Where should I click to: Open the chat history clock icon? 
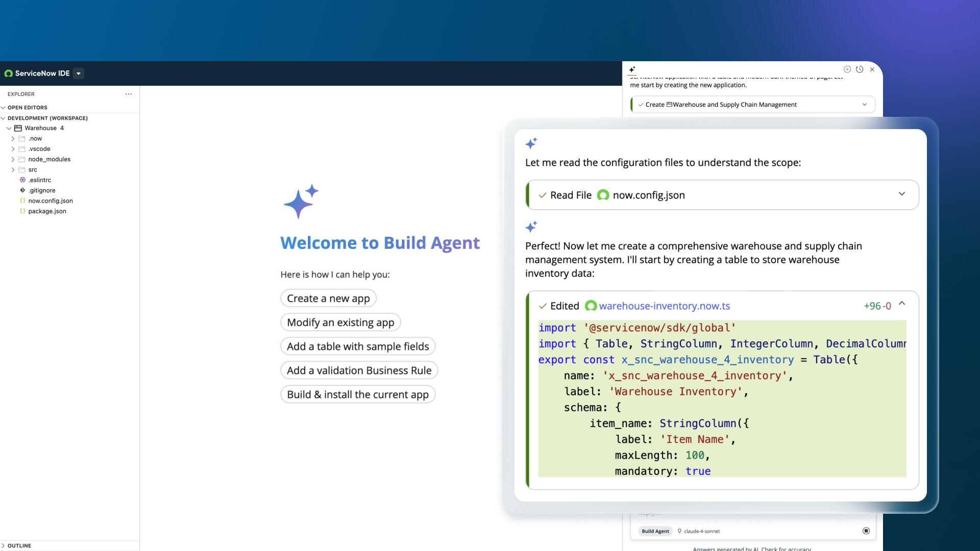pos(860,69)
